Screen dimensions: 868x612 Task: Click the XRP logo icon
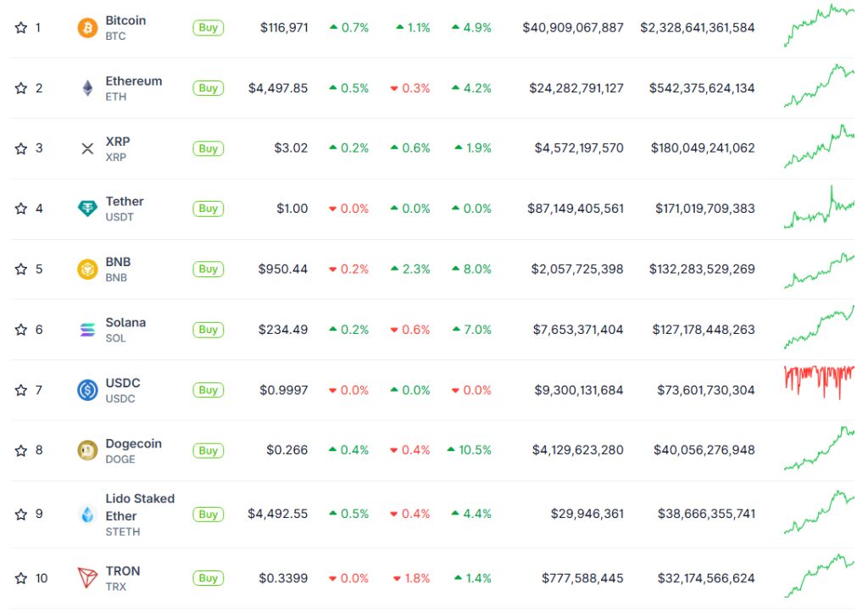pyautogui.click(x=87, y=148)
